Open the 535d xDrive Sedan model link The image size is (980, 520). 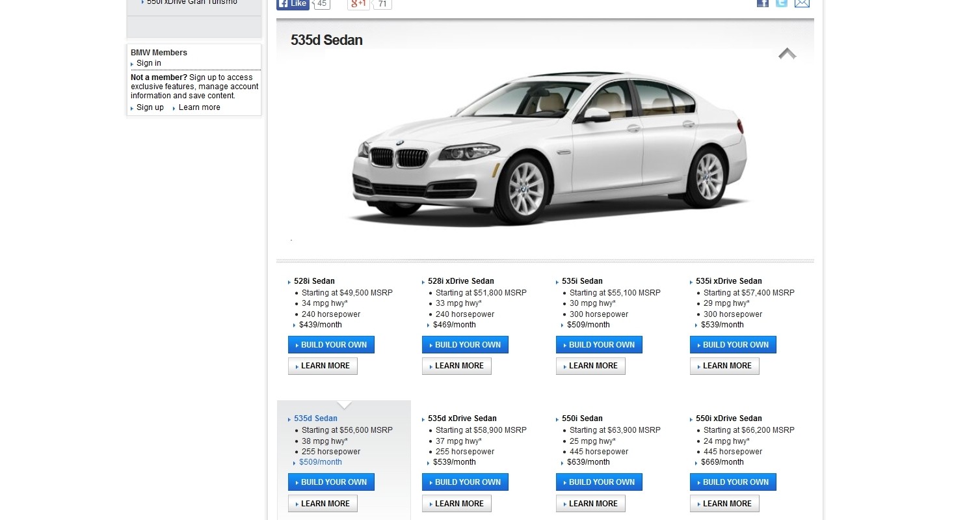pyautogui.click(x=462, y=418)
